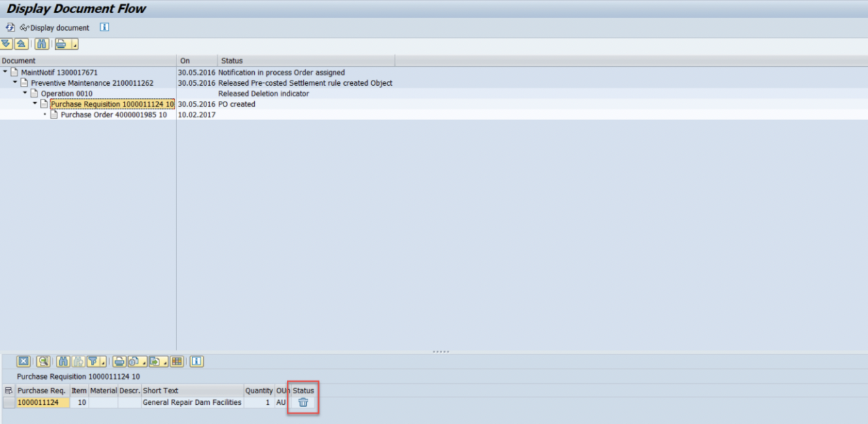Click the Details magnifier icon in grid toolbar

[43, 361]
